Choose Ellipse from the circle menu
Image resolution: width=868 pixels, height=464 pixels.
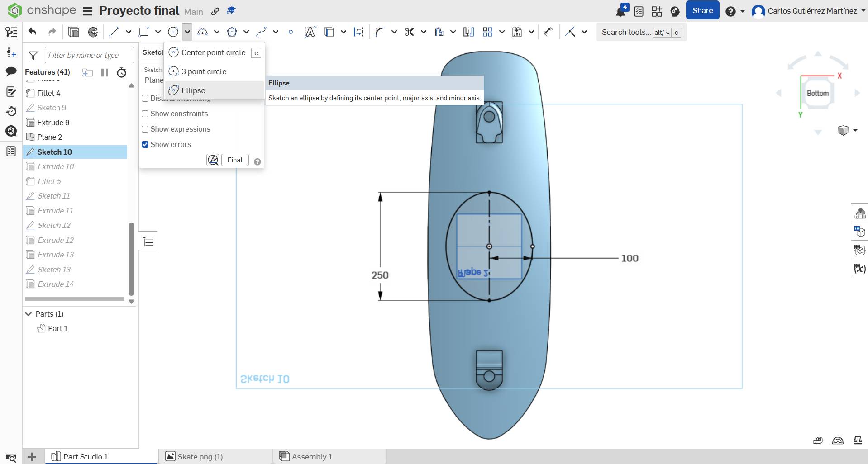click(x=193, y=90)
